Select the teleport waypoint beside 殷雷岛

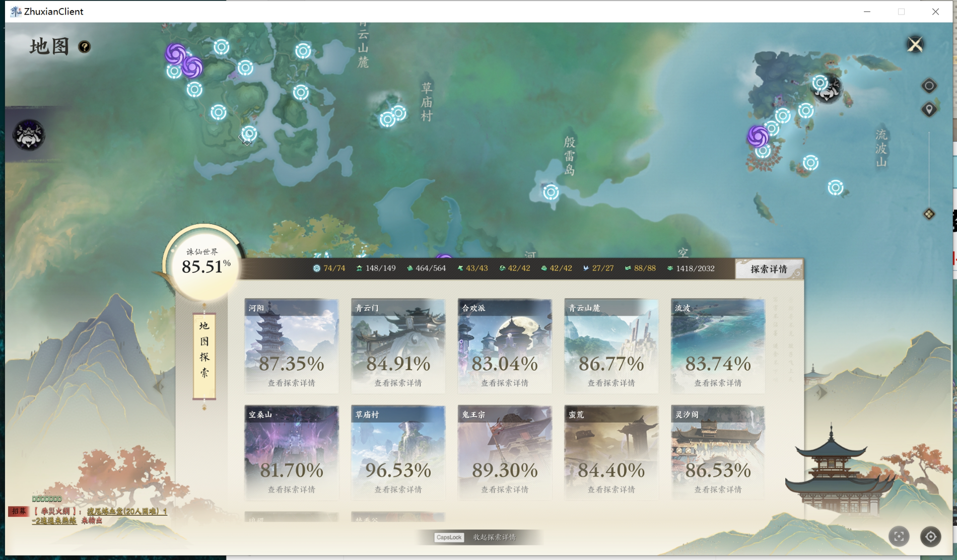[x=551, y=192]
